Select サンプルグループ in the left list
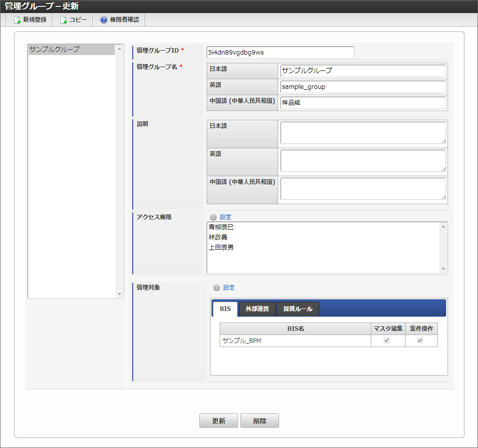 [55, 49]
